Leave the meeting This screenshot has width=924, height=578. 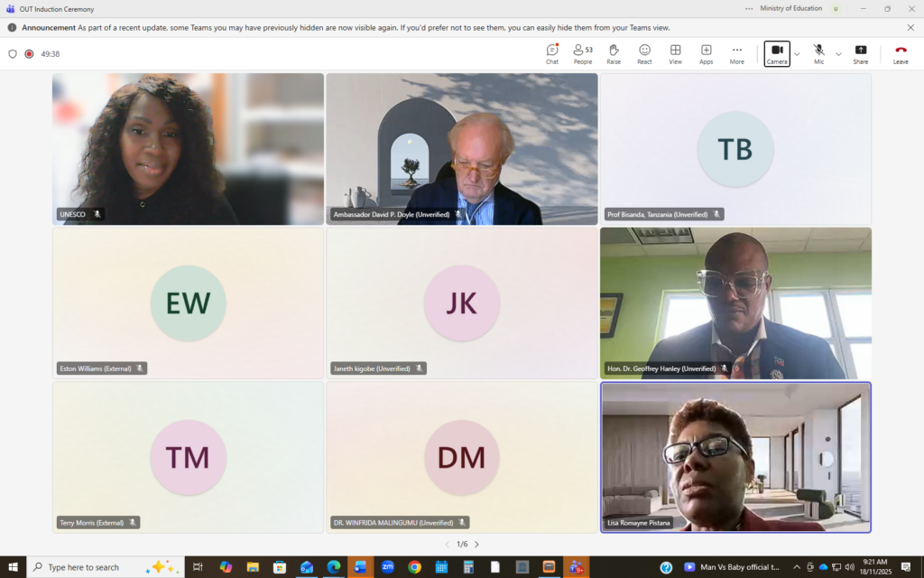(x=901, y=53)
